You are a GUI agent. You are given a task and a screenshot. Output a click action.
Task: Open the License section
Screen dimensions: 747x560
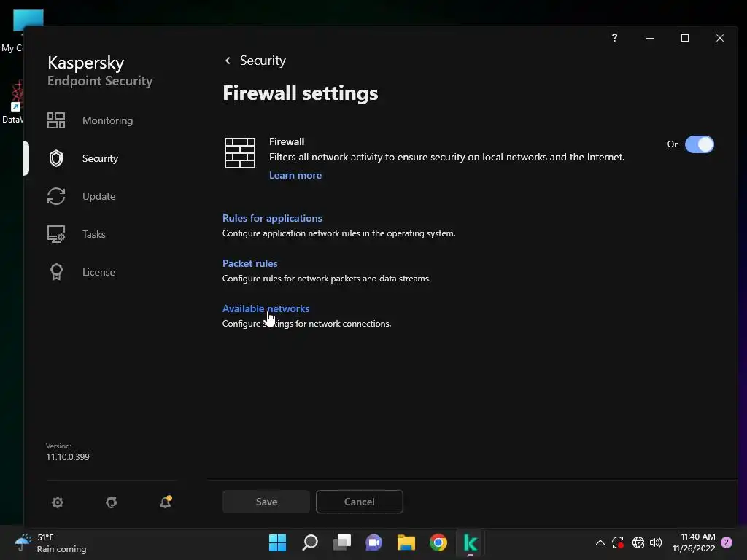(98, 272)
